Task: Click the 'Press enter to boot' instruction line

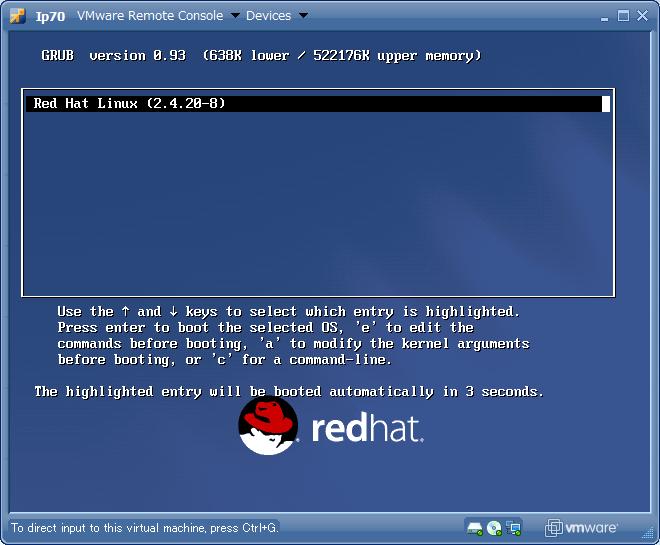Action: [266, 327]
